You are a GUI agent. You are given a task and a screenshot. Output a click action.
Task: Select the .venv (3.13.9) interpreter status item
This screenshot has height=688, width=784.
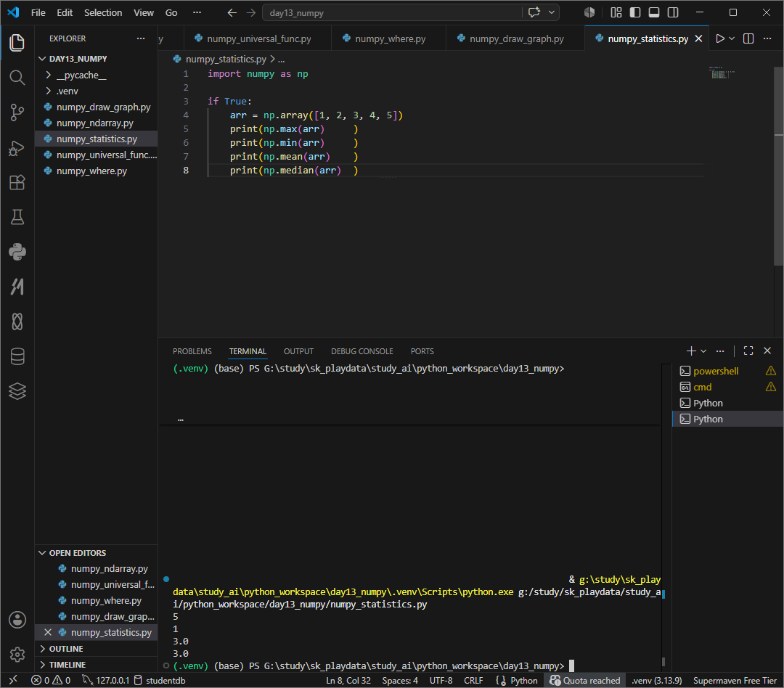click(x=656, y=681)
